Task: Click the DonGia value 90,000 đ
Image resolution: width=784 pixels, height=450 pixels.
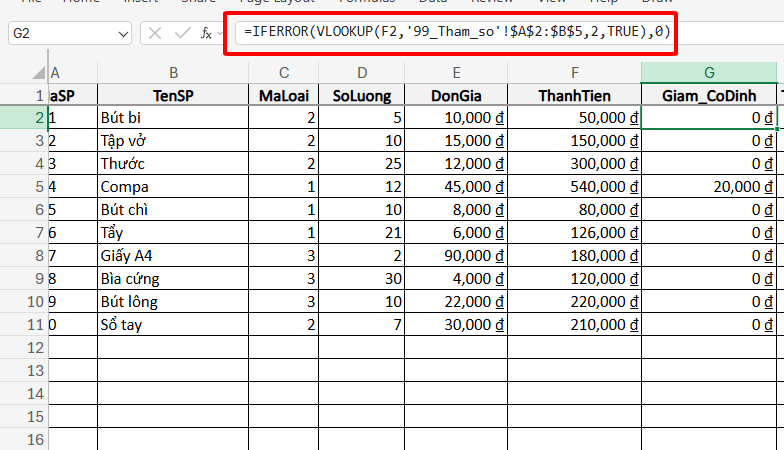Action: pos(456,256)
